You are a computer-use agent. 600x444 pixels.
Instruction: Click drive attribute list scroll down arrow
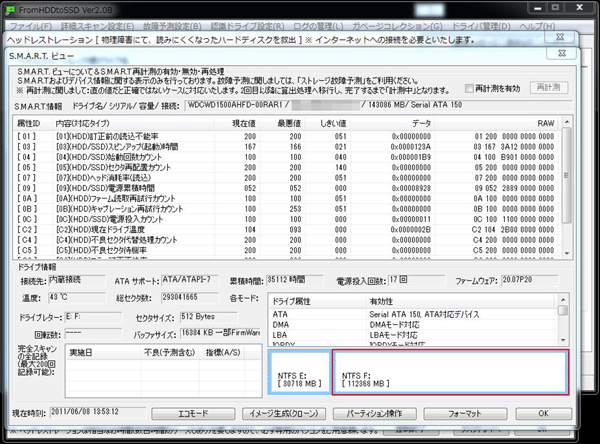(x=563, y=340)
